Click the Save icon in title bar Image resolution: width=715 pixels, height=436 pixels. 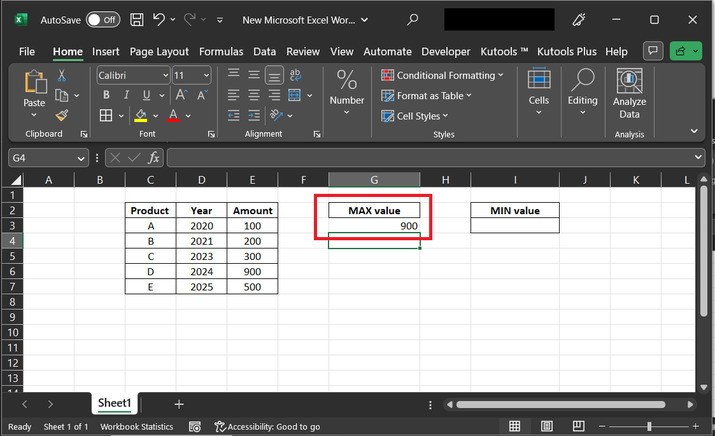pos(136,19)
